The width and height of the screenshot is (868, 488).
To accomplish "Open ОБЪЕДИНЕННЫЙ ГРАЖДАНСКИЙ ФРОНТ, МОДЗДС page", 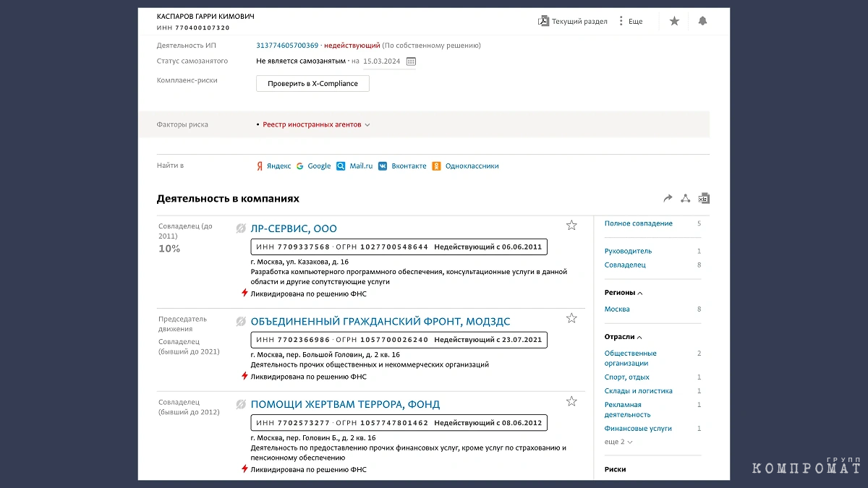I will pyautogui.click(x=380, y=322).
